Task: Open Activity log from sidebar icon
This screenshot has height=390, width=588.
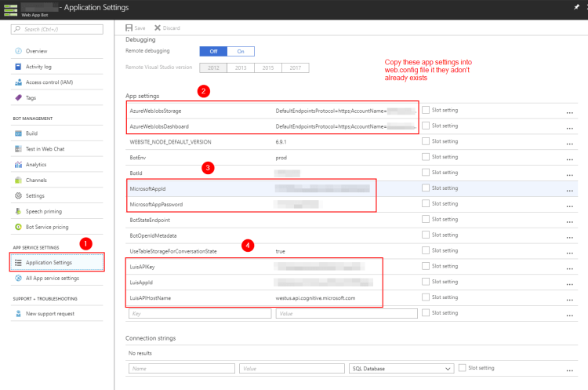Action: pyautogui.click(x=18, y=67)
